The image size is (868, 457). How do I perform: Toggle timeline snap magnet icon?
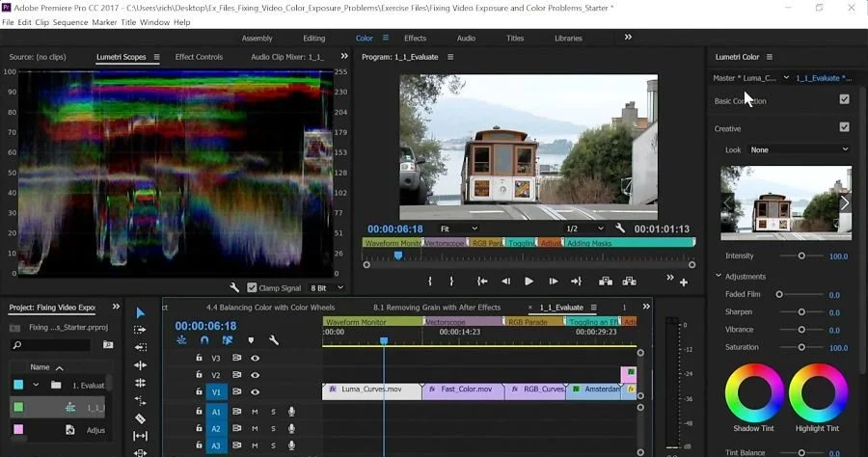204,340
